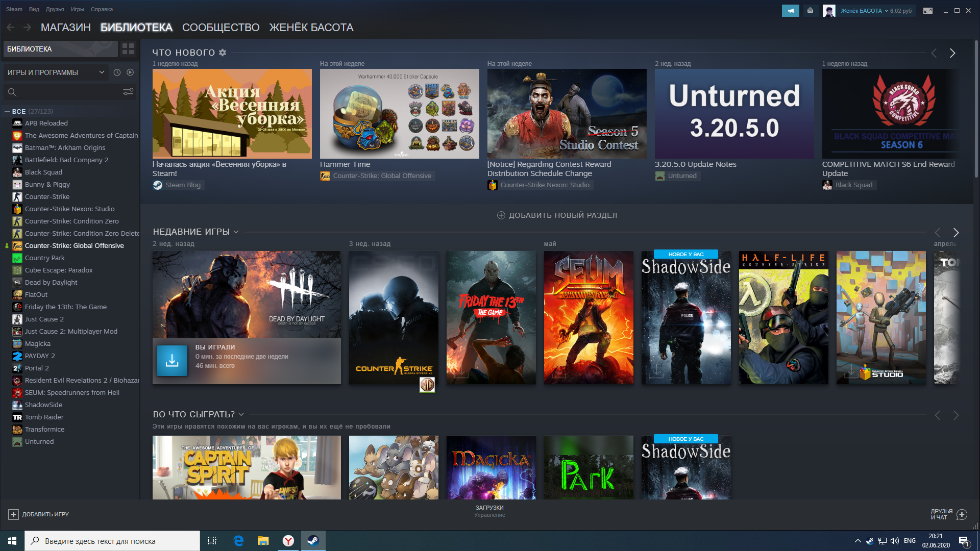Viewport: 980px width, 551px height.
Task: Click the Windows taskbar search box
Action: point(112,541)
